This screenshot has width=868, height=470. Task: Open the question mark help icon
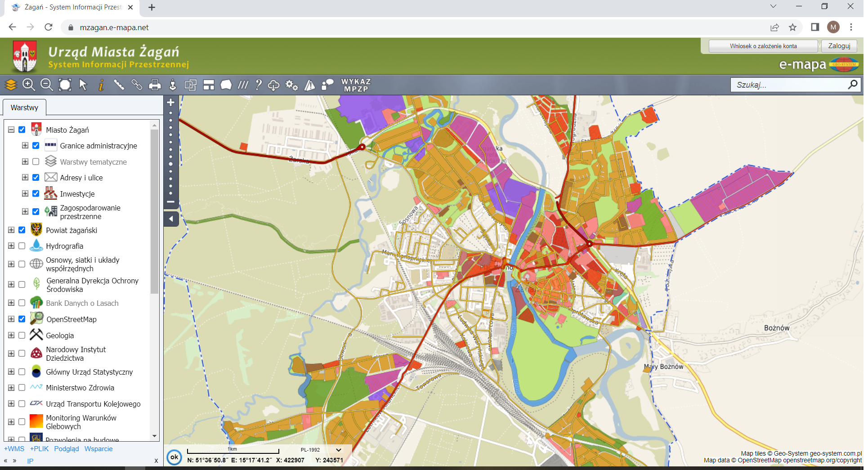coord(258,85)
